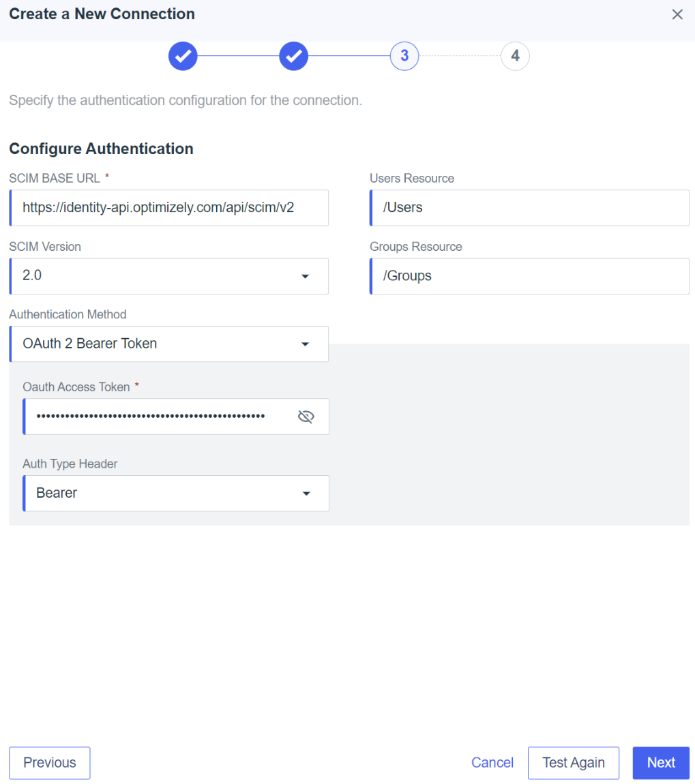Click the Bearer value in Auth Type Header
Image resolution: width=695 pixels, height=784 pixels.
point(57,493)
